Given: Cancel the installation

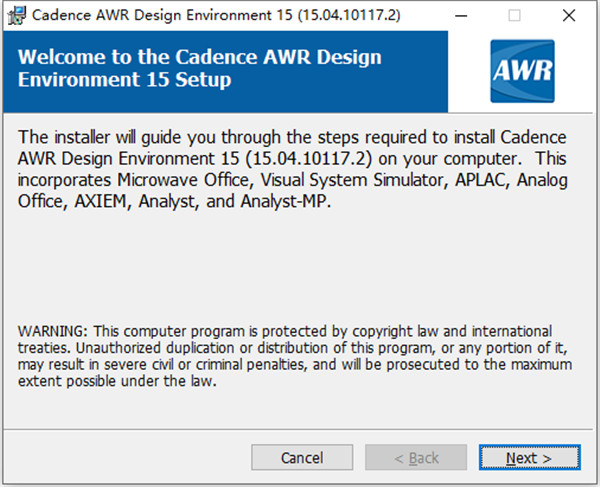Looking at the screenshot, I should tap(302, 458).
